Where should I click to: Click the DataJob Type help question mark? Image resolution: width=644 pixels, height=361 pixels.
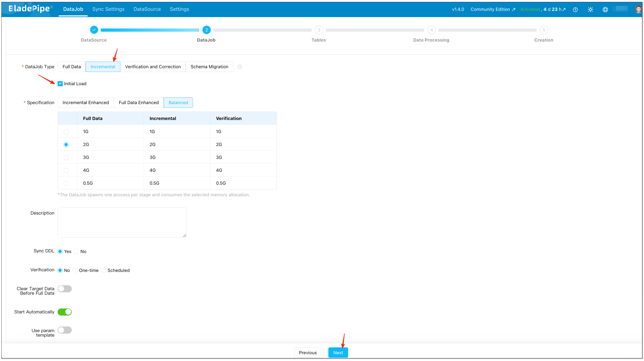(240, 67)
